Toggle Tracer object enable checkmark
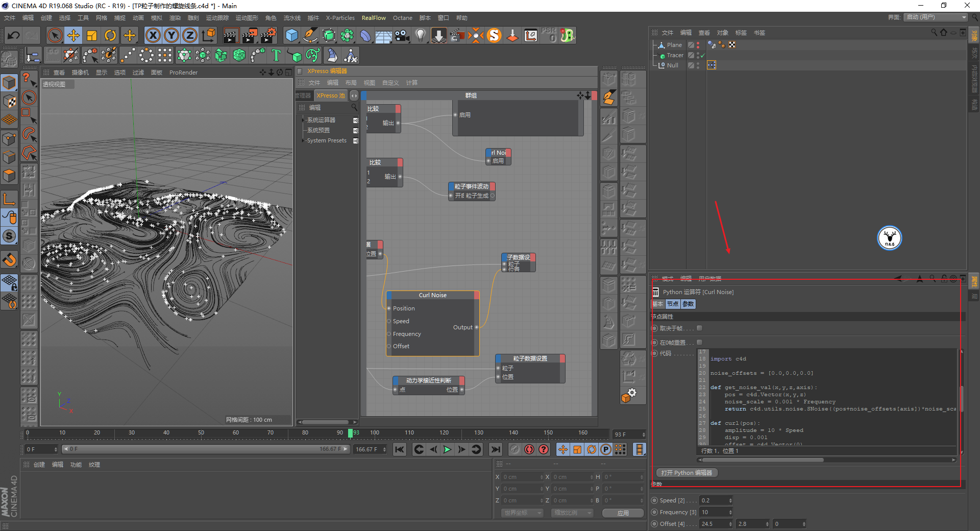The height and width of the screenshot is (531, 980). [702, 55]
